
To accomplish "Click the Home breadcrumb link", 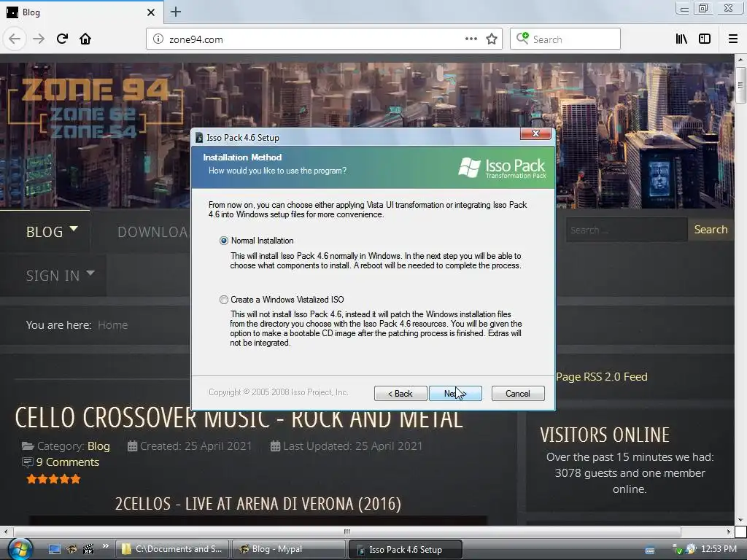I will pyautogui.click(x=112, y=325).
